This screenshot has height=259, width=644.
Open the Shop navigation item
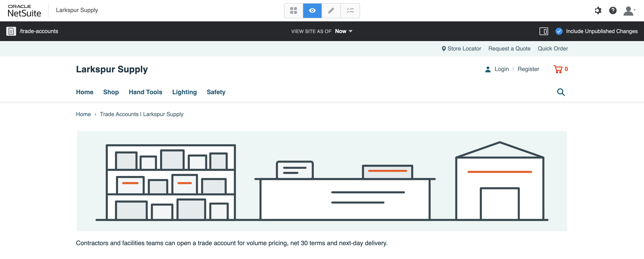point(111,92)
